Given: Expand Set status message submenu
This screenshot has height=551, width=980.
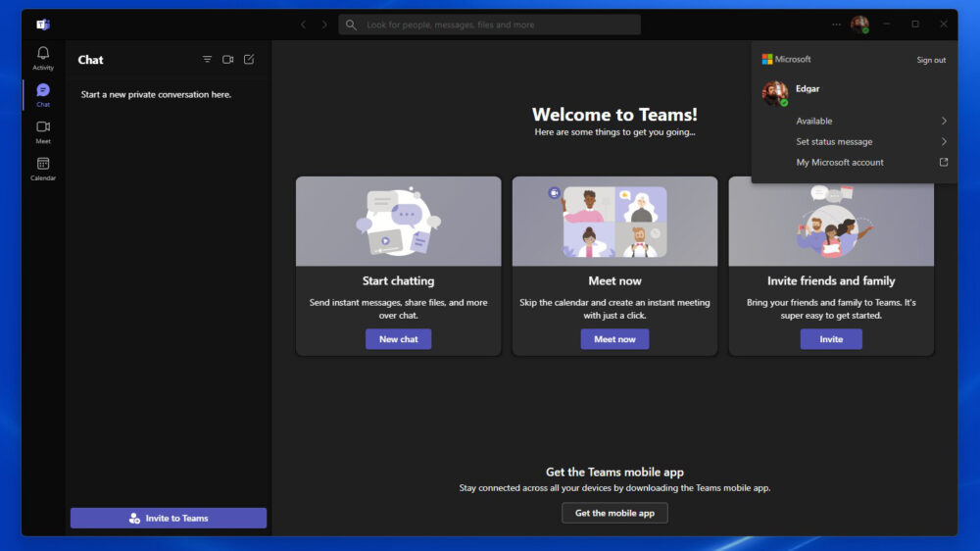Looking at the screenshot, I should [870, 141].
